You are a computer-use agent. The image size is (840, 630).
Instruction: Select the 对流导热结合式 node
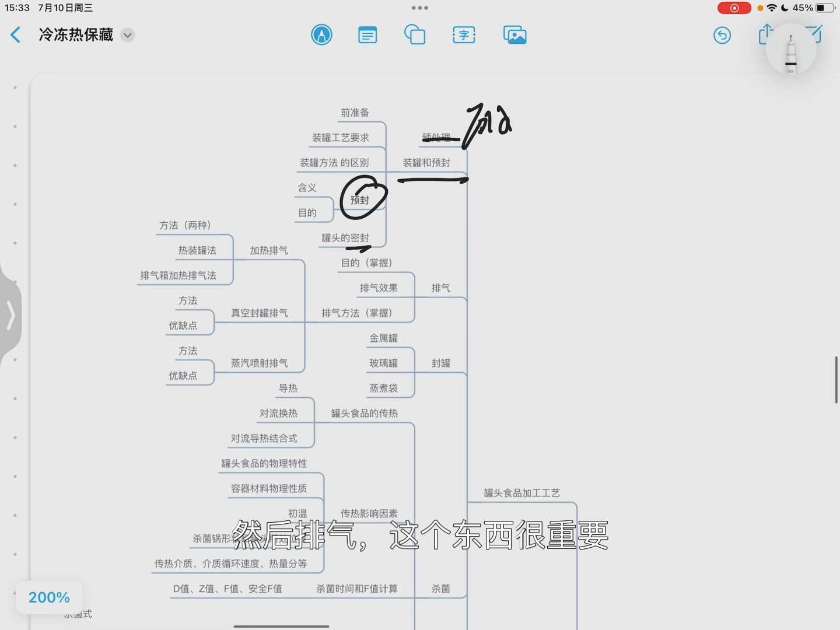point(264,439)
